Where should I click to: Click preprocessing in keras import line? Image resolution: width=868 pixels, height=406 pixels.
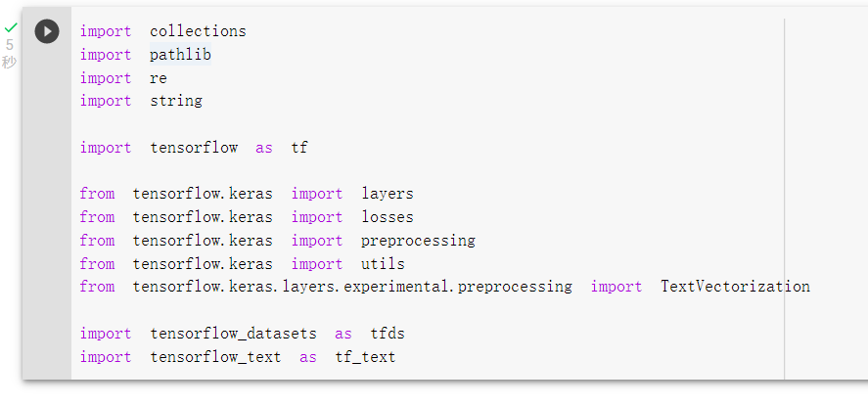(x=418, y=241)
